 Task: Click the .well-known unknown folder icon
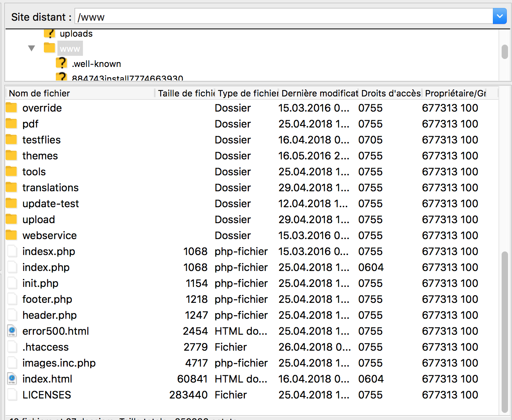pyautogui.click(x=61, y=63)
